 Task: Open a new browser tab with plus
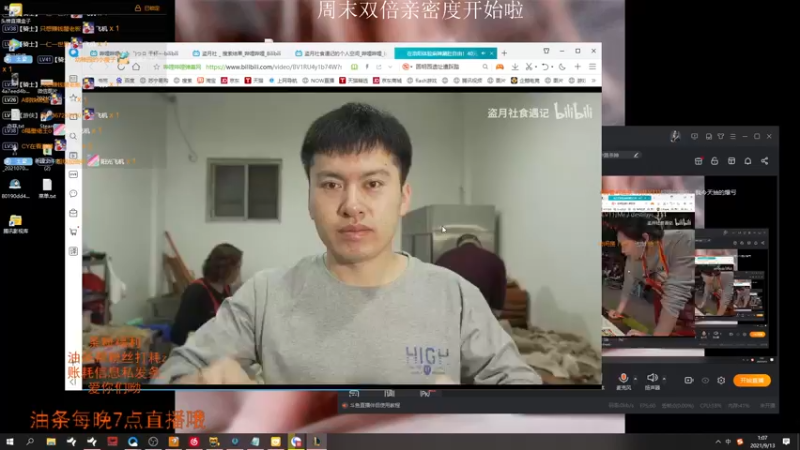(x=504, y=53)
